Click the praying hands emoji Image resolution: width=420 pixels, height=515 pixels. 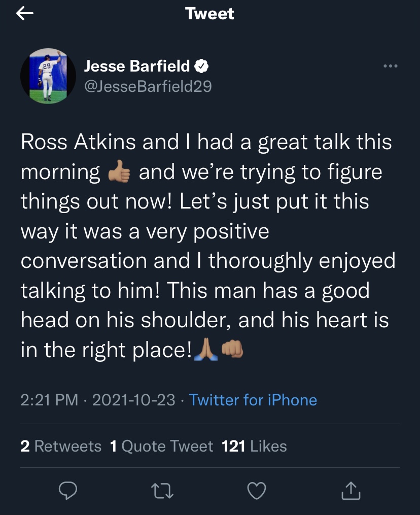(x=206, y=350)
